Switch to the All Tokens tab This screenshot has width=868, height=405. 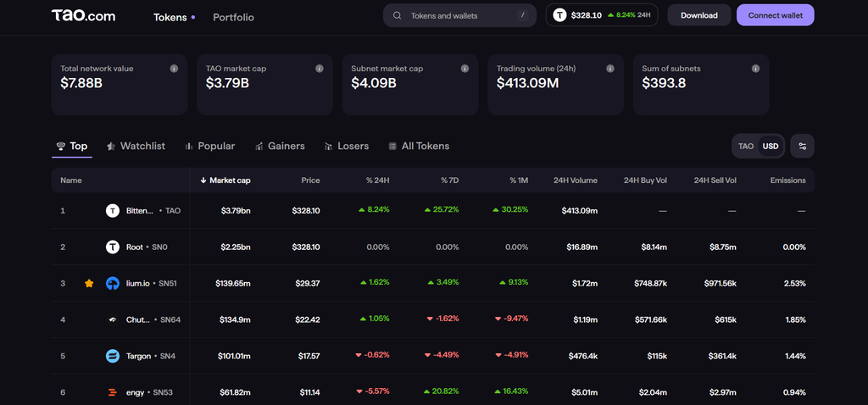coord(419,146)
